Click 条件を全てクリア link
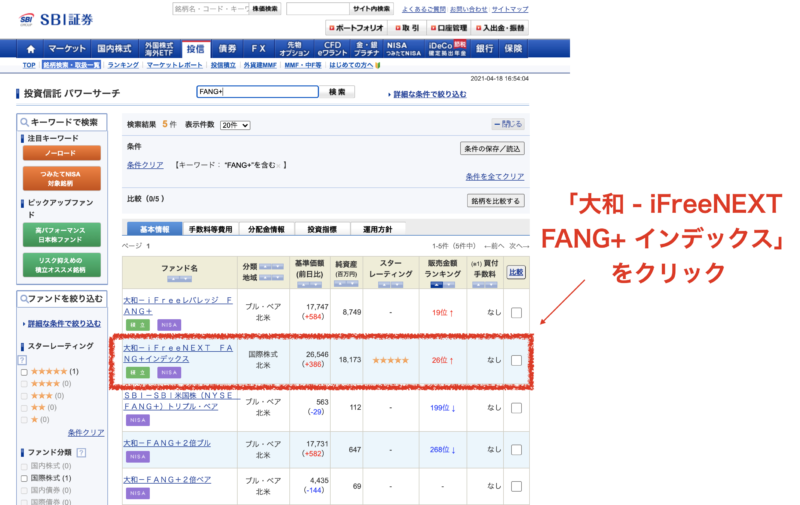 point(494,176)
